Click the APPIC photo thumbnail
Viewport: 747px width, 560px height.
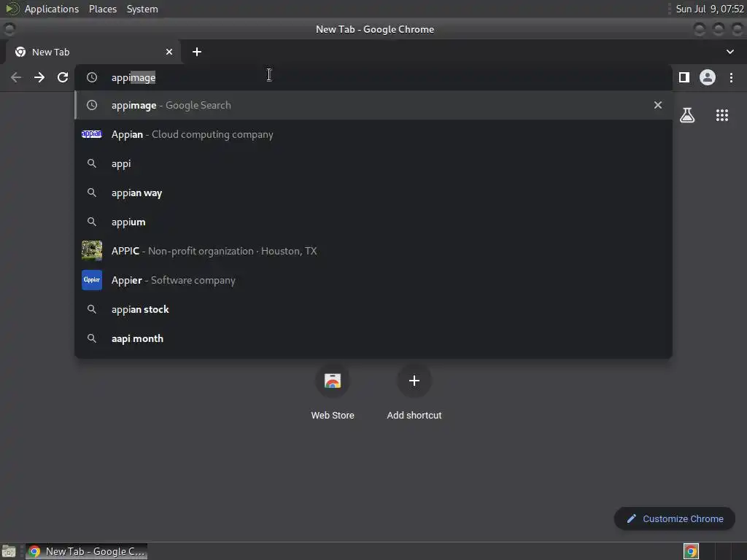pos(91,251)
